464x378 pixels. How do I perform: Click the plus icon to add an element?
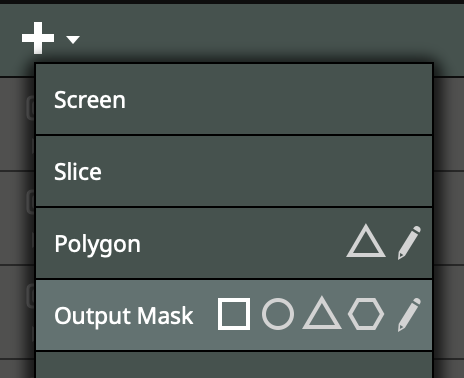(38, 38)
